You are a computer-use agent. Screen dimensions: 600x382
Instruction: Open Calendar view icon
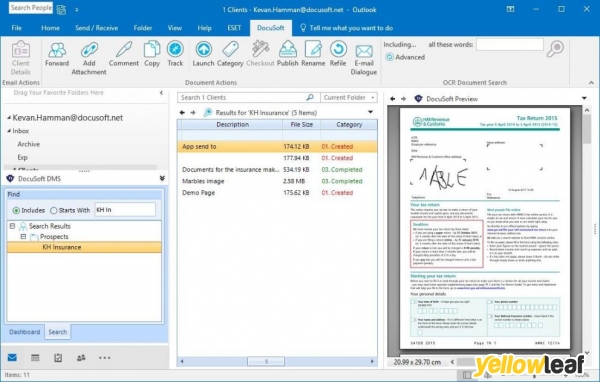click(35, 358)
